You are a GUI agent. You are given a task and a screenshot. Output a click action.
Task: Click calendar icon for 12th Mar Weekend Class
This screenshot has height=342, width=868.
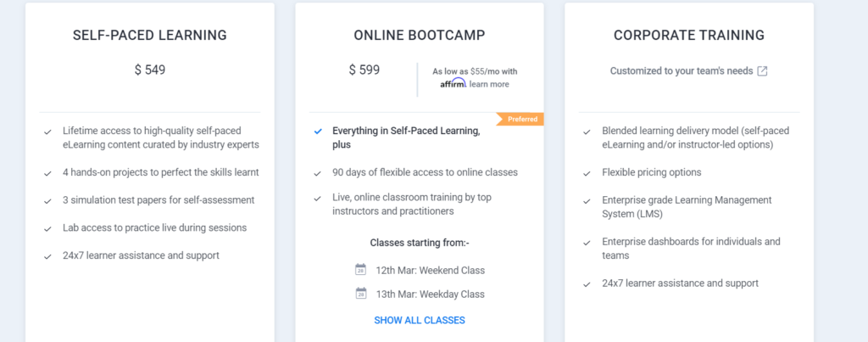(x=360, y=270)
